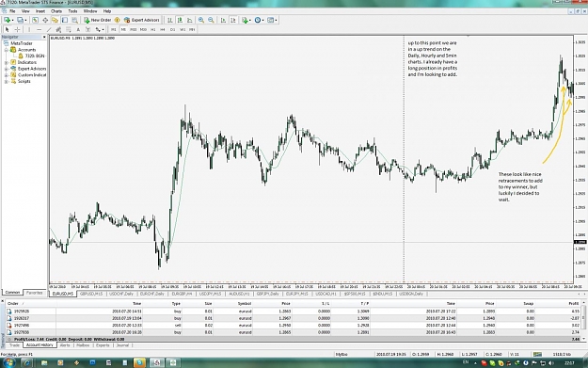Expand the Scripts tree node
The image size is (588, 368).
coord(7,81)
